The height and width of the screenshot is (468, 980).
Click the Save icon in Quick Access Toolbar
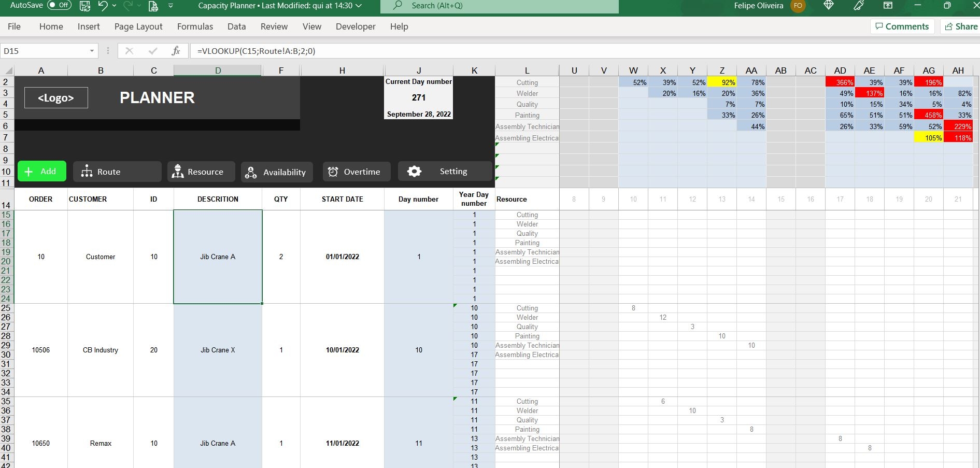[x=84, y=6]
